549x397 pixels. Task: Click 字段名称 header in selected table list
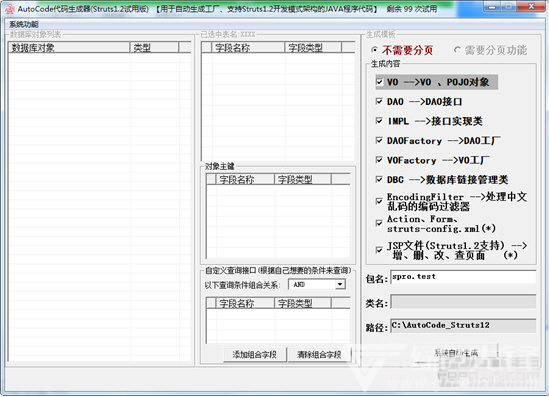click(248, 48)
